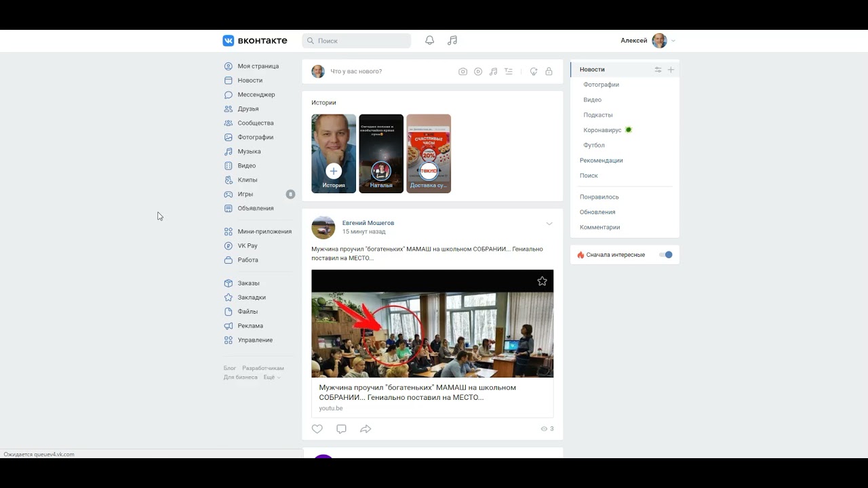Open the notifications bell
This screenshot has height=488, width=868.
[429, 41]
